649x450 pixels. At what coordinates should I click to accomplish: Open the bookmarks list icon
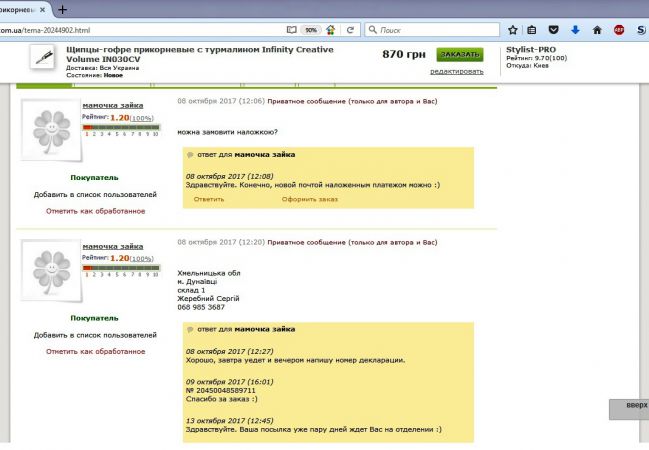(x=531, y=30)
